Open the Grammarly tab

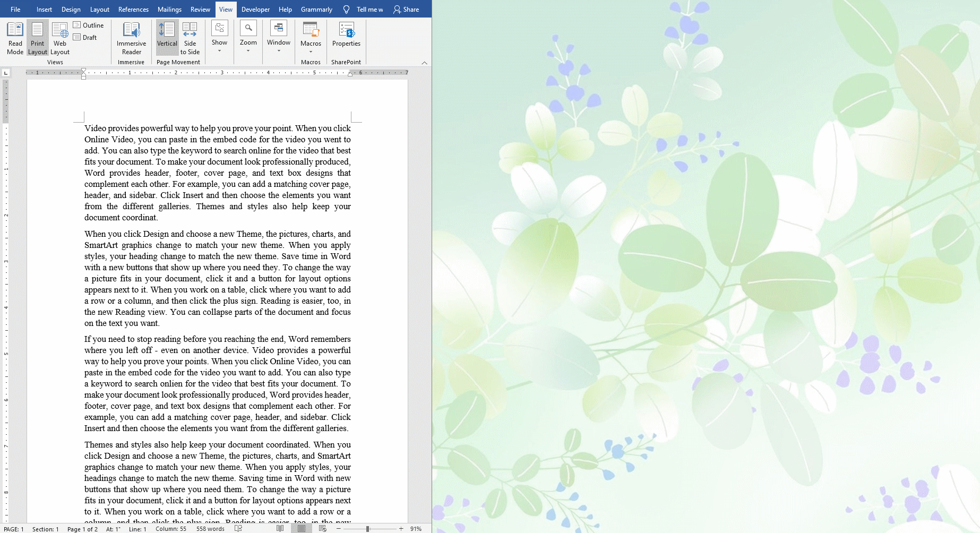(316, 9)
